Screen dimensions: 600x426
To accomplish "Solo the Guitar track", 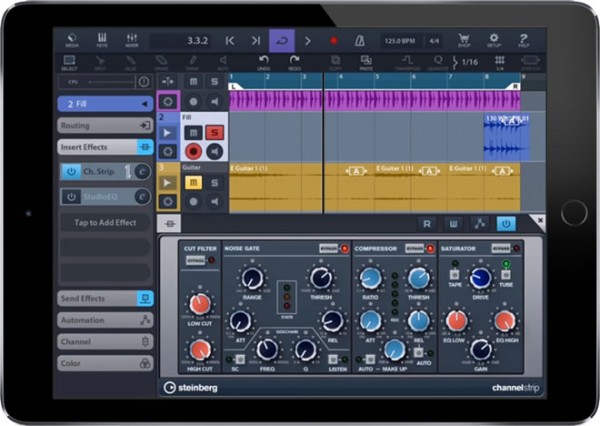I will click(215, 183).
